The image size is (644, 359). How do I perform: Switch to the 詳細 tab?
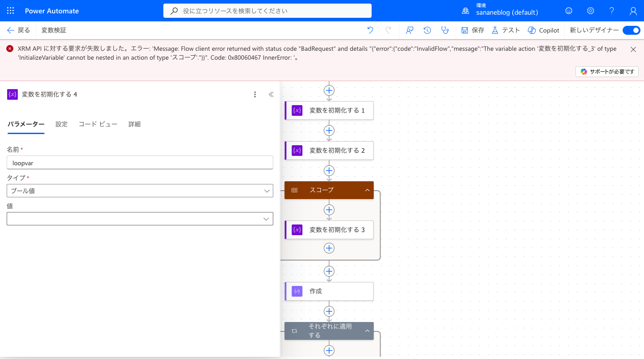[x=134, y=124]
